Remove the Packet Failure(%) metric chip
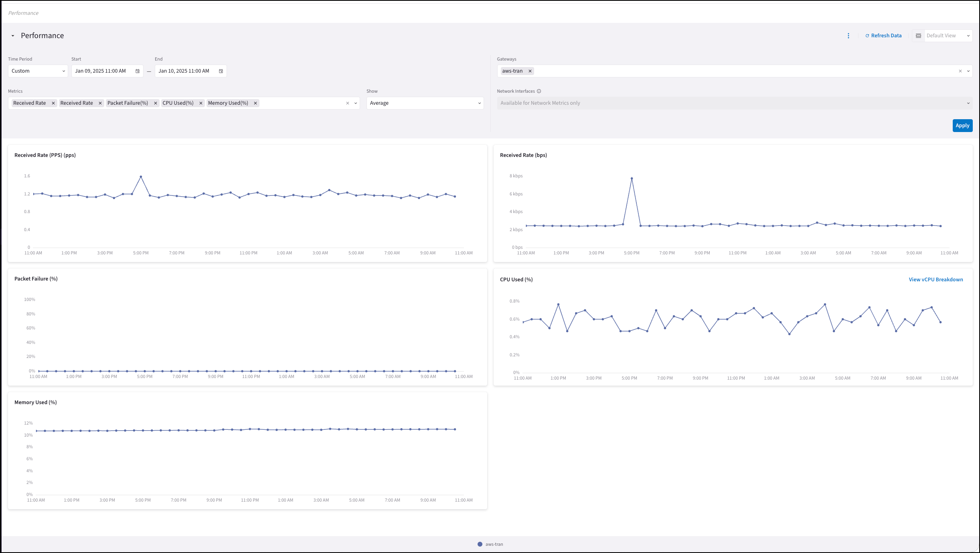Screen dimensions: 980x553 [x=155, y=103]
